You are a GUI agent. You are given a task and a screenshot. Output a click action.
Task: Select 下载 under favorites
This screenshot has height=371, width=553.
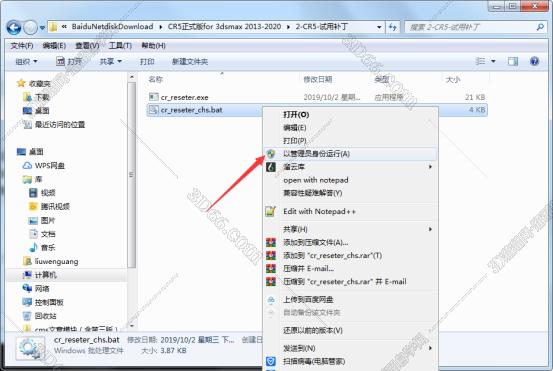point(36,97)
